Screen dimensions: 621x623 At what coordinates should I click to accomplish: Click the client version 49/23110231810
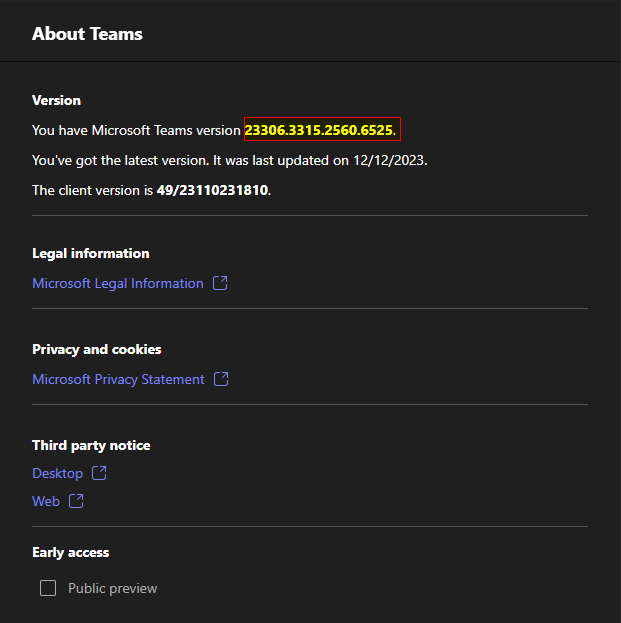212,190
